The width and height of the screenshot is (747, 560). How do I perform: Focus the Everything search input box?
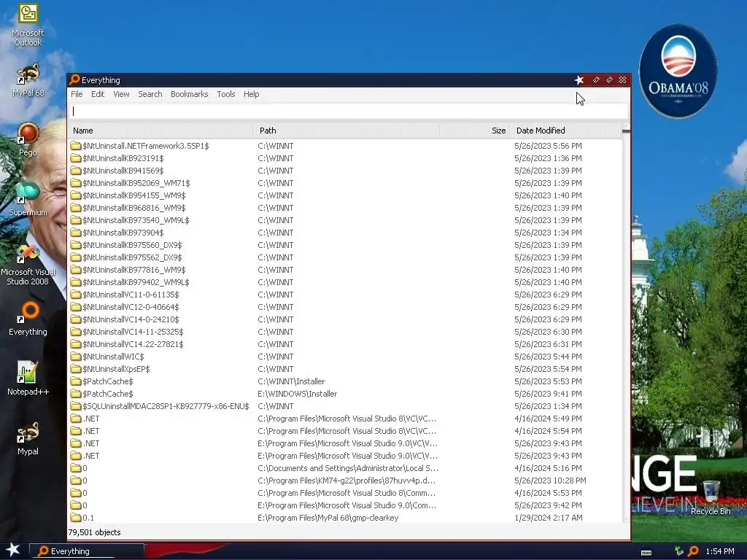click(x=348, y=111)
